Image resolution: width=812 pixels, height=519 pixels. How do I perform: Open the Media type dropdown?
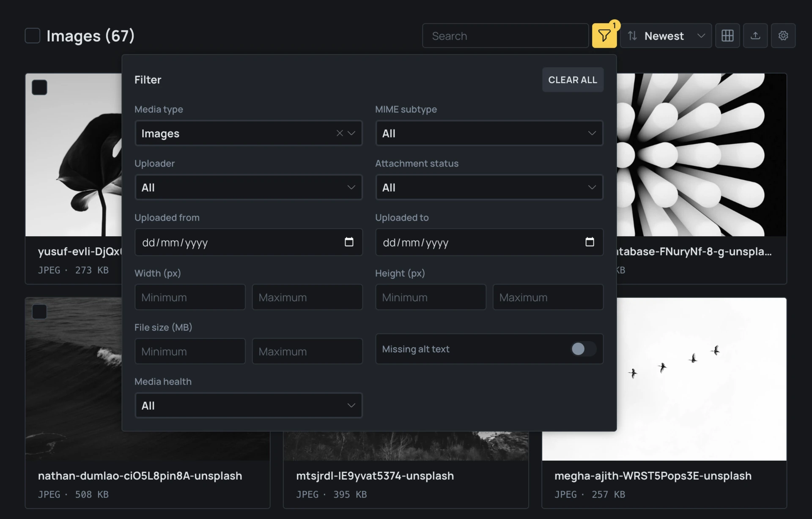tap(248, 133)
